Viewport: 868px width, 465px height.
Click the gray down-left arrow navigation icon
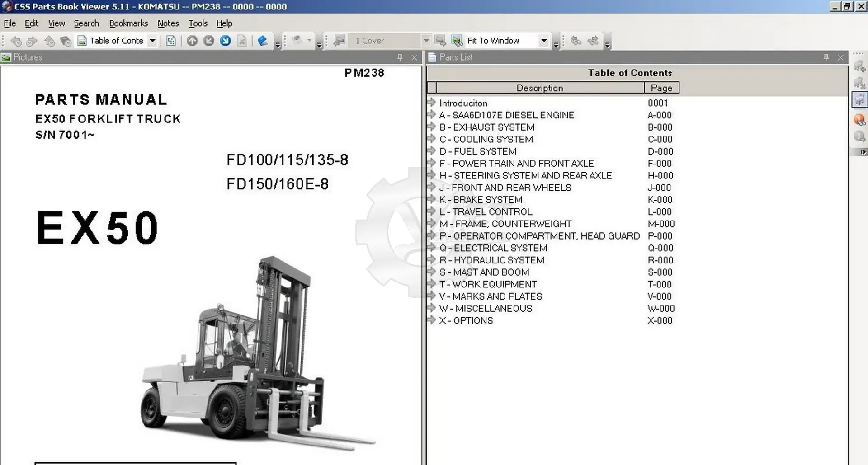click(208, 41)
